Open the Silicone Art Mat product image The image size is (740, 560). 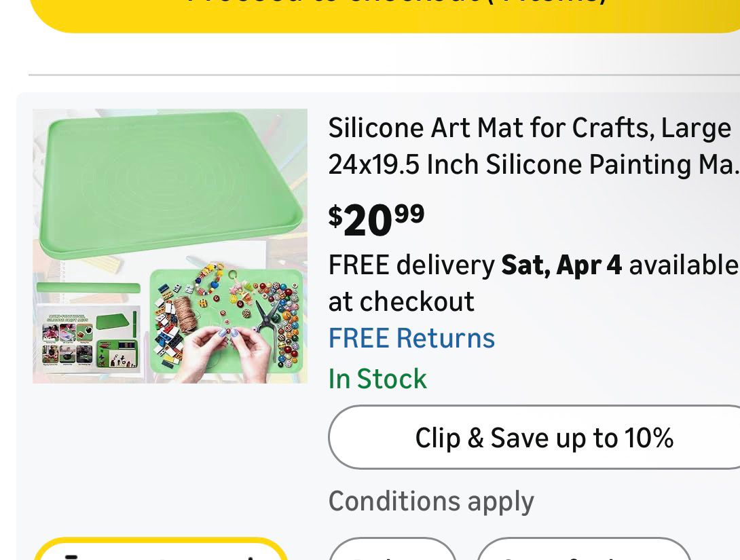tap(170, 246)
